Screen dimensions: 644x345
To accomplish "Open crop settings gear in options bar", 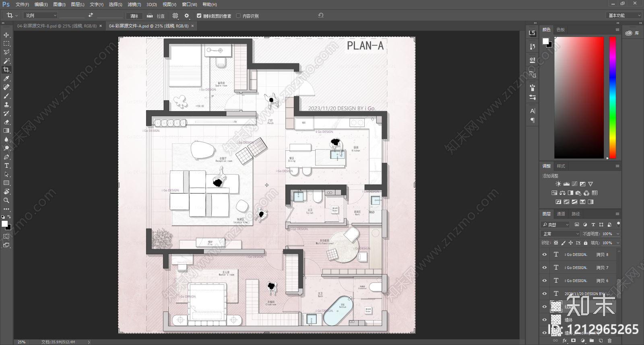I will tap(186, 16).
